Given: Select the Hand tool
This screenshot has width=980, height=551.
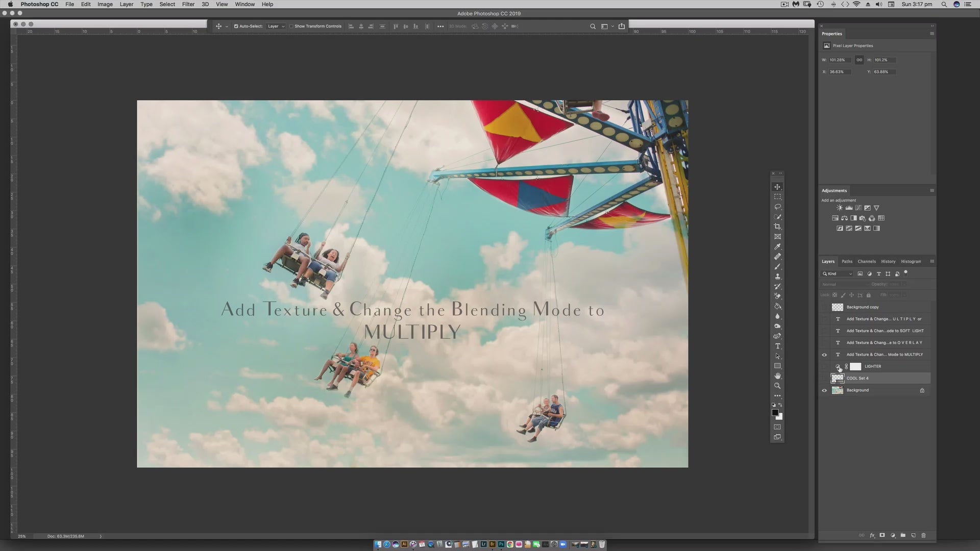Looking at the screenshot, I should (x=777, y=376).
